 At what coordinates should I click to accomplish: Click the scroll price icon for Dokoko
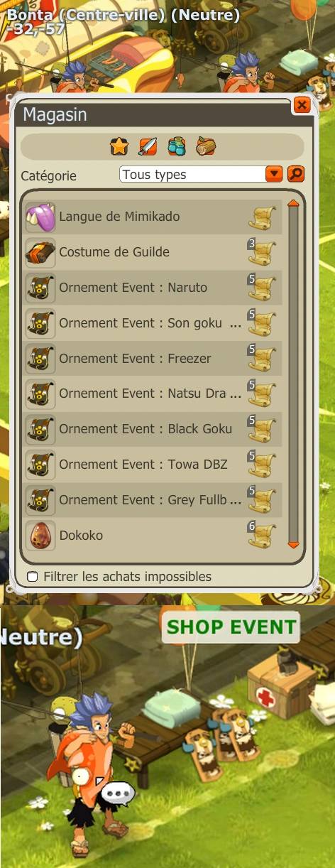(x=263, y=536)
